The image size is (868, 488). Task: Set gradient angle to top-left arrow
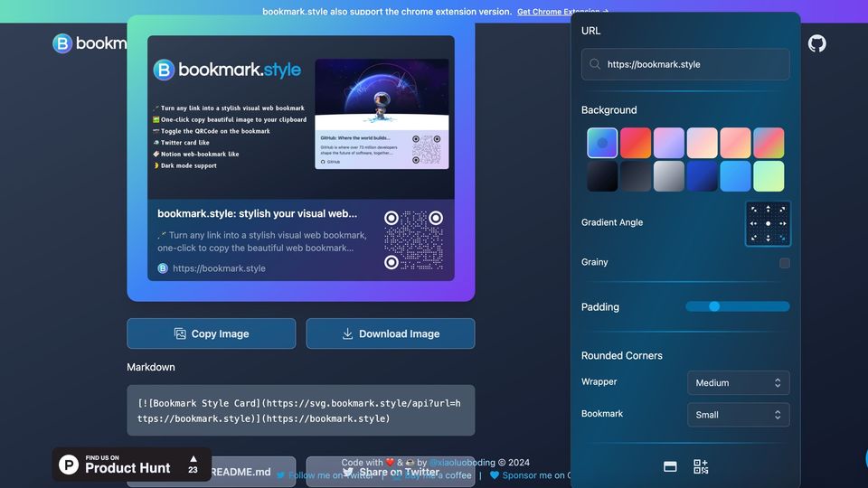pyautogui.click(x=754, y=210)
